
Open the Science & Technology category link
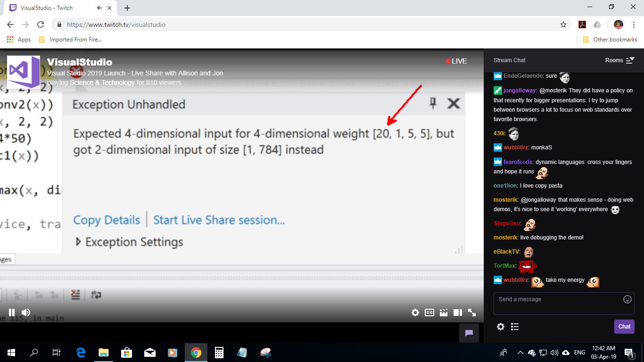click(102, 82)
